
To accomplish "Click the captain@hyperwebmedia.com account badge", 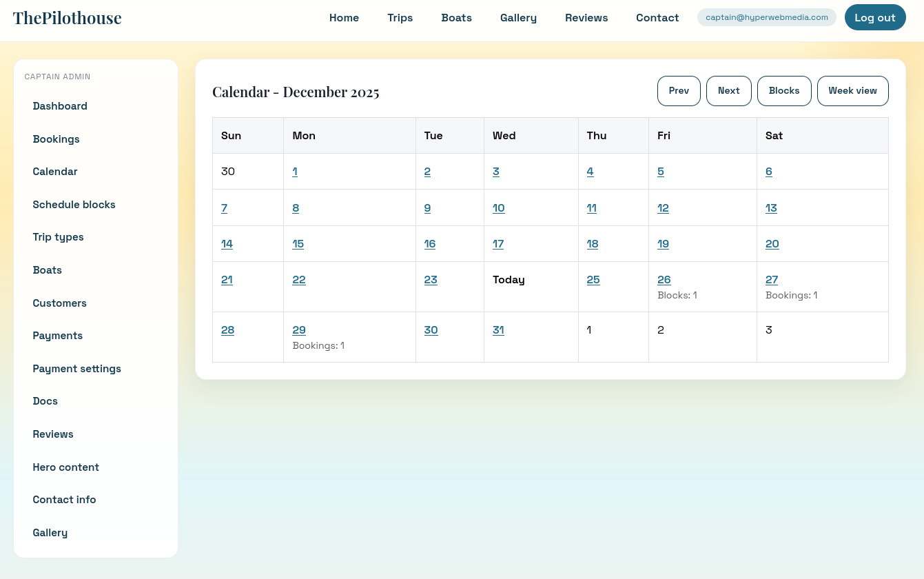I will pyautogui.click(x=766, y=17).
